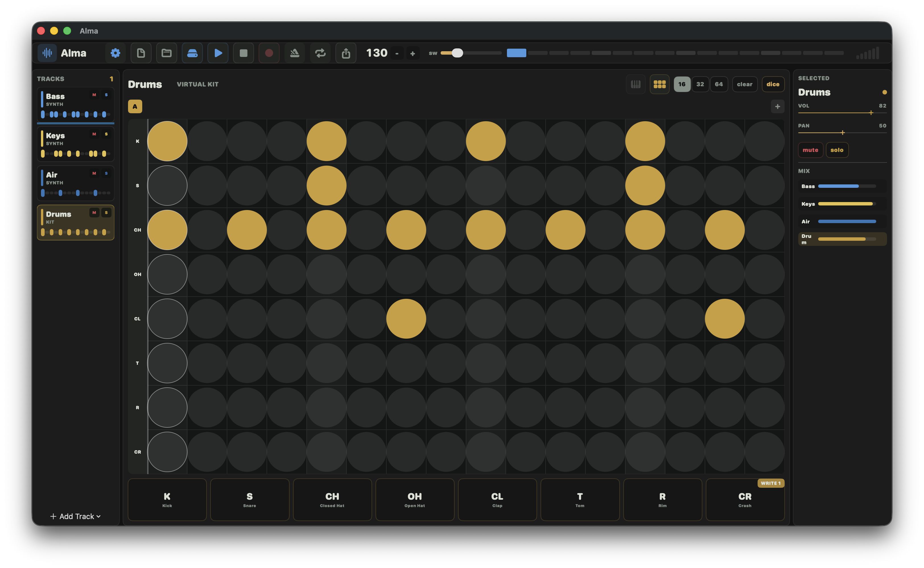Enable mute on the selected Drums track
This screenshot has height=568, width=924.
coord(810,150)
